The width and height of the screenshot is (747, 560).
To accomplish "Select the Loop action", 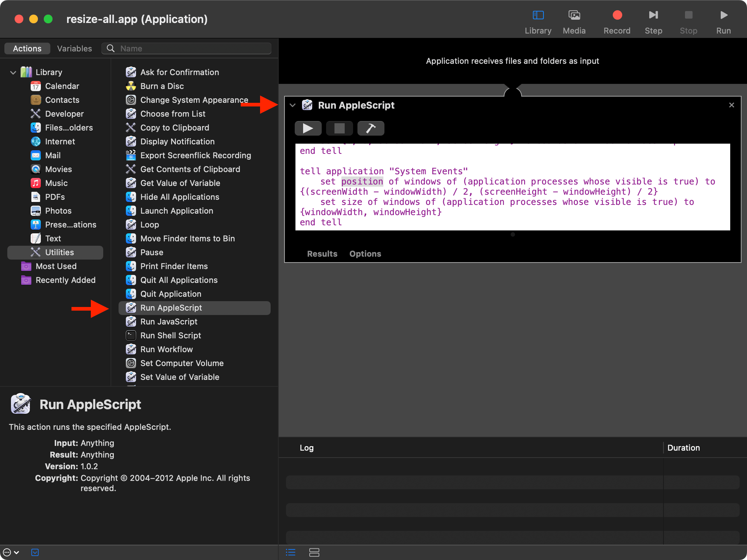I will [143, 225].
